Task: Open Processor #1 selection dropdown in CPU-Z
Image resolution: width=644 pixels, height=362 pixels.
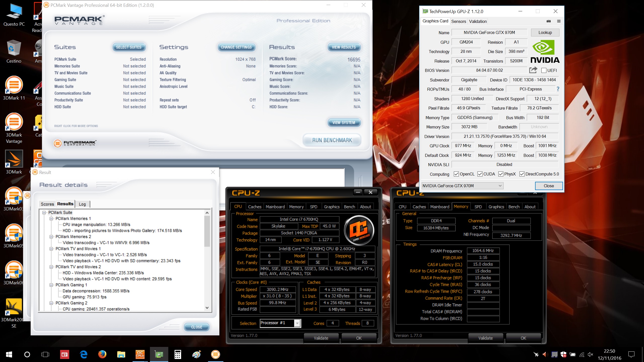Action: point(280,323)
